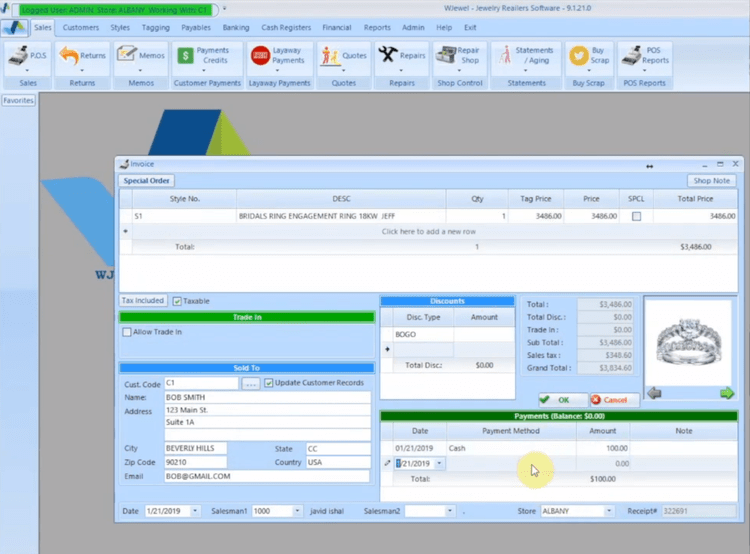Toggle the Taxable checkbox
The width and height of the screenshot is (750, 554).
pos(177,301)
